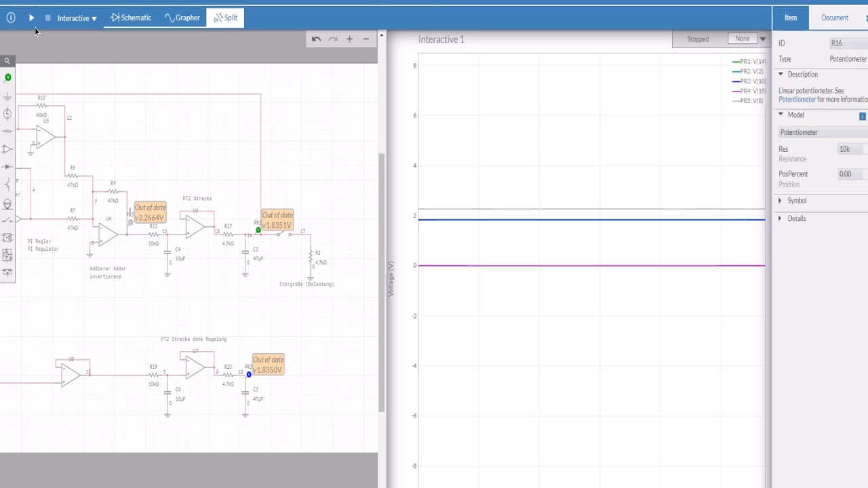
Task: Toggle PR1: V(14) trace in legend
Action: point(749,62)
